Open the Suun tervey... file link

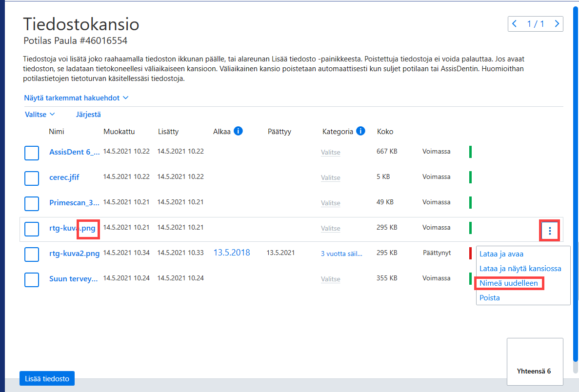[74, 279]
